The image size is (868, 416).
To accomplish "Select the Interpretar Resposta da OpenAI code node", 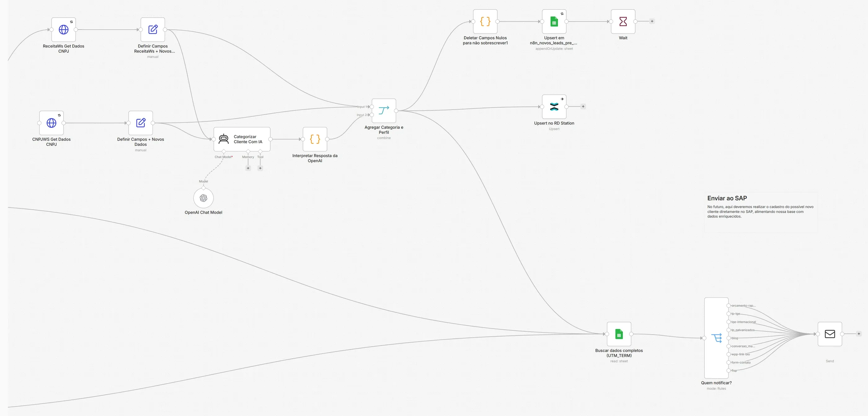I will (315, 139).
